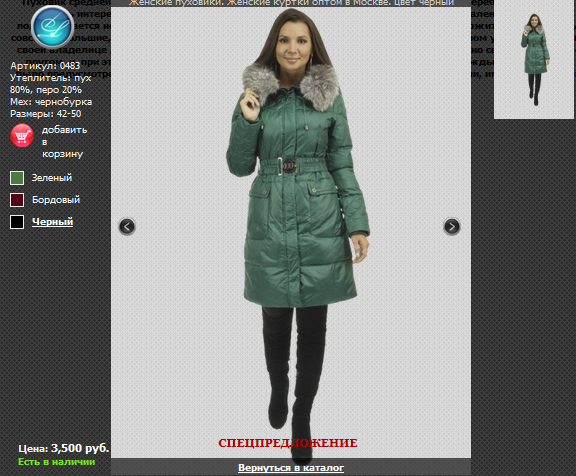Go to next photo with right arrow
The width and height of the screenshot is (576, 476).
coord(451,227)
